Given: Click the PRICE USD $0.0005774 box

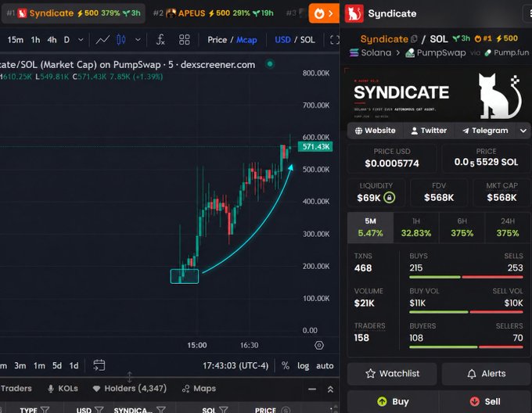Looking at the screenshot, I should pyautogui.click(x=392, y=158).
